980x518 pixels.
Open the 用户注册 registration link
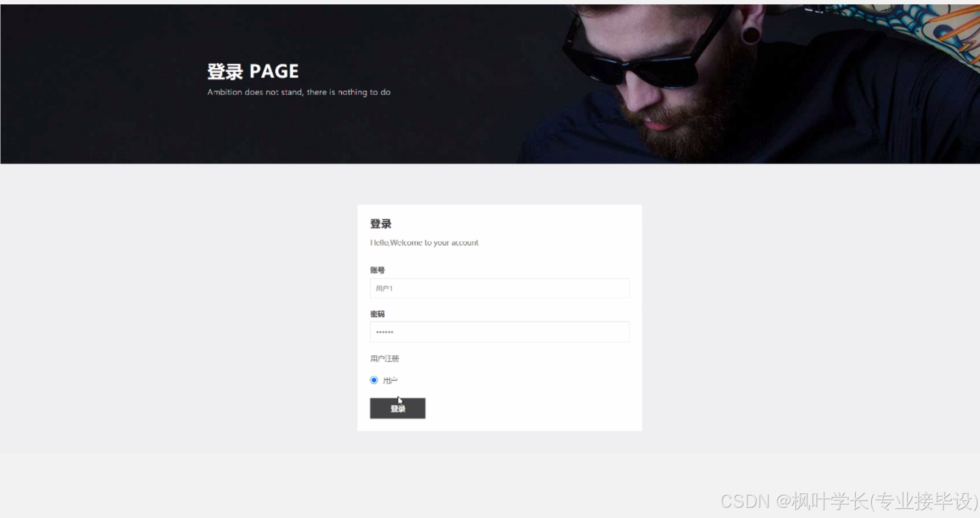[x=384, y=359]
